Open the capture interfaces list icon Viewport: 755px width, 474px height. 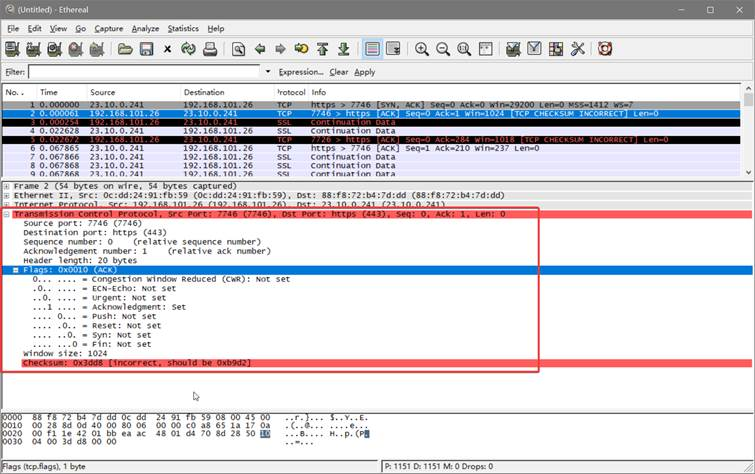pos(12,49)
